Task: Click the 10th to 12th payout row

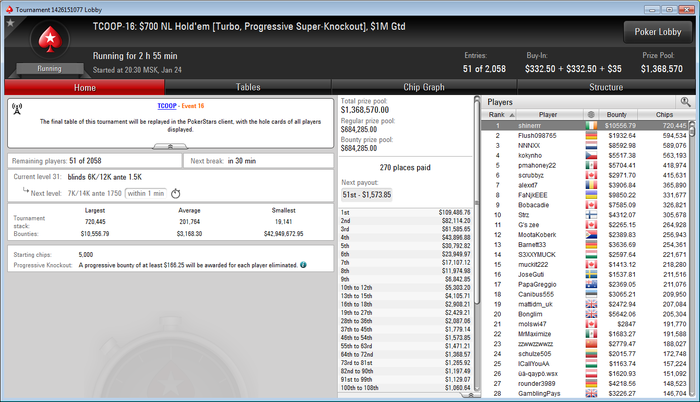Action: pos(405,288)
